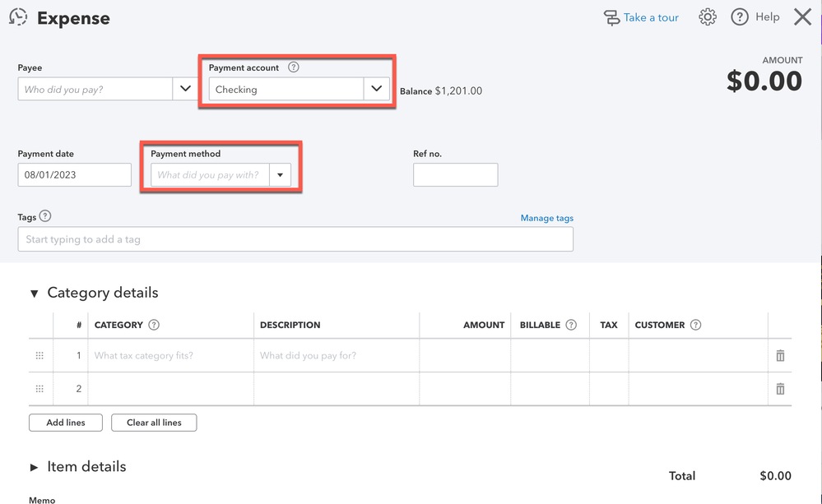Delete line 1 with trash icon
This screenshot has width=822, height=504.
click(x=780, y=355)
